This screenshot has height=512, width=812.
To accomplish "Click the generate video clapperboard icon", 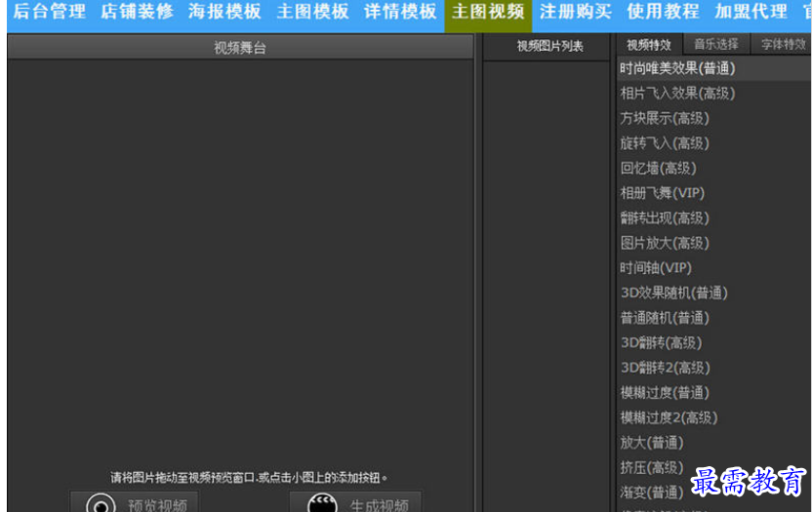I will 322,503.
